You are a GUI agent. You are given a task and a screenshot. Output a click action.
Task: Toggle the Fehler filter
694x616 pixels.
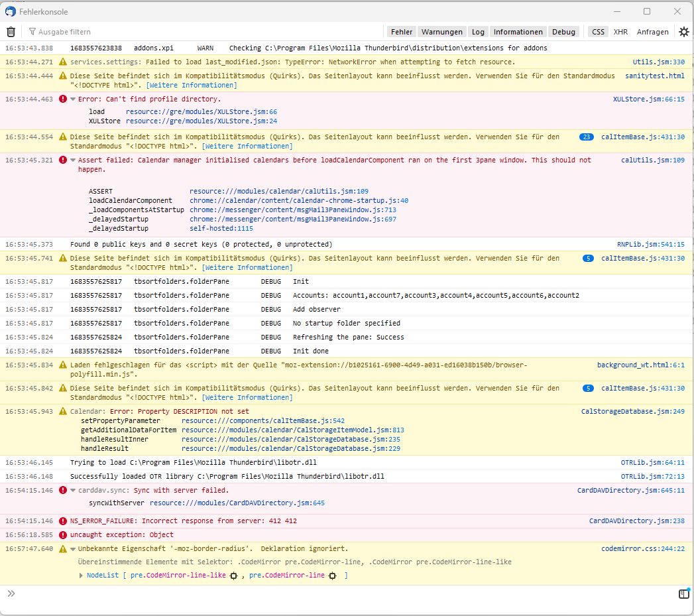(402, 32)
